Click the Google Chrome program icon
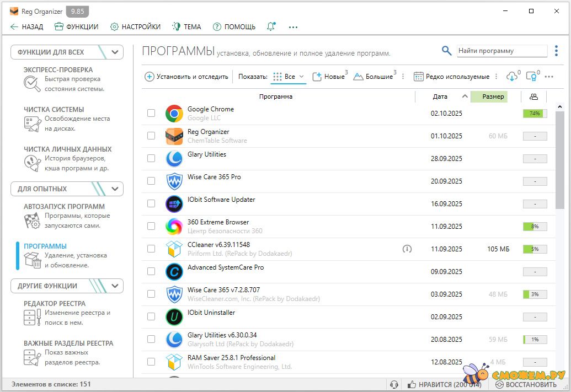 point(174,114)
